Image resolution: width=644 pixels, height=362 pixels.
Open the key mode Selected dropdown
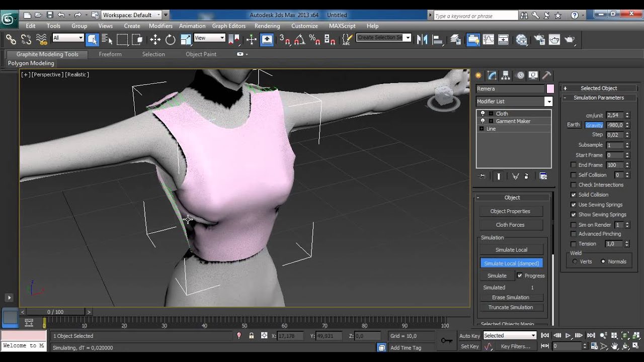pyautogui.click(x=510, y=335)
